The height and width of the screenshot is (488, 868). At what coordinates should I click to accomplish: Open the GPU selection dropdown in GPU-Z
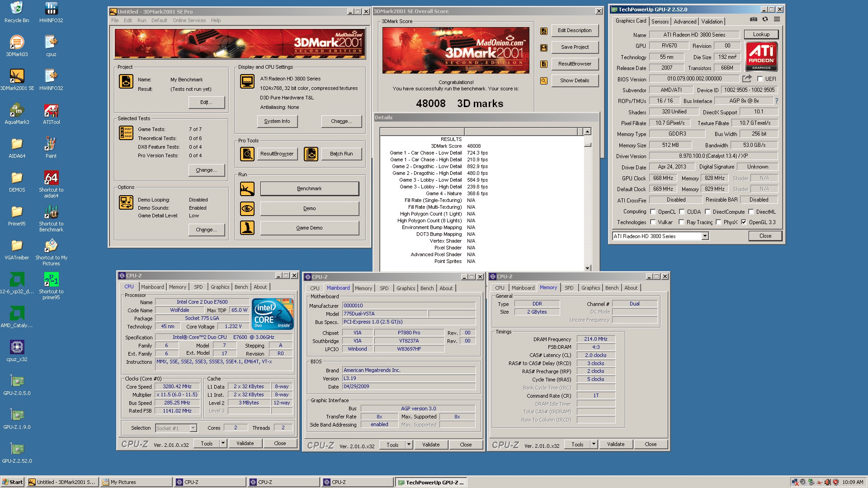coord(705,236)
